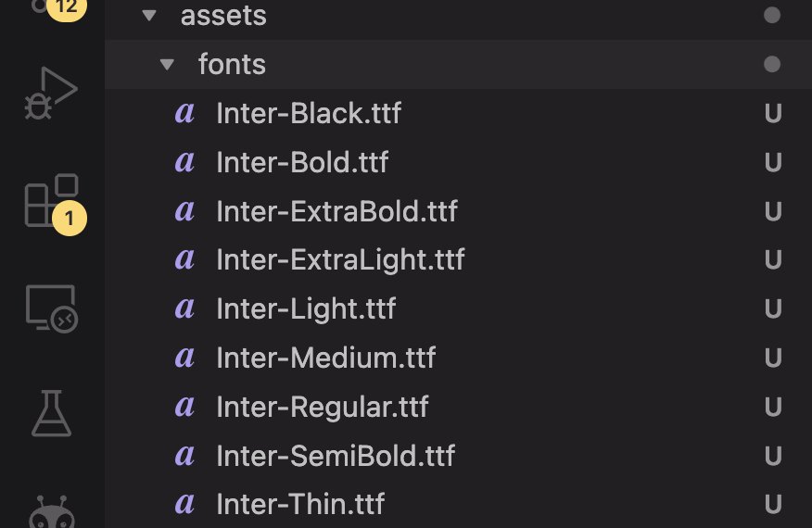Click the assets folder label

pos(223,16)
